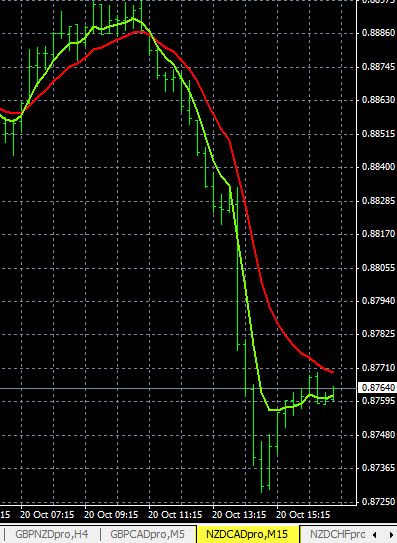397x543 pixels.
Task: Click the 0.87940 price scale label
Action: [x=378, y=301]
